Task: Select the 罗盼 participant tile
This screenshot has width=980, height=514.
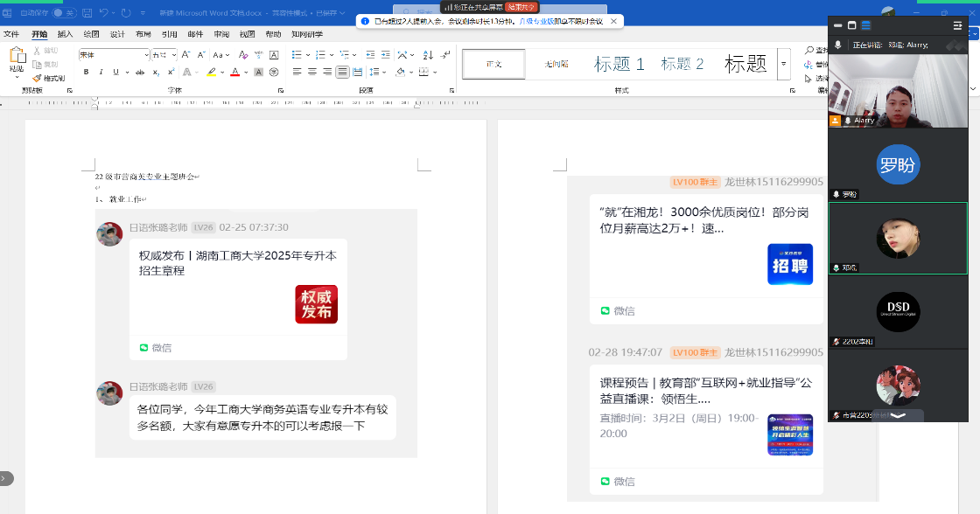Action: click(898, 165)
